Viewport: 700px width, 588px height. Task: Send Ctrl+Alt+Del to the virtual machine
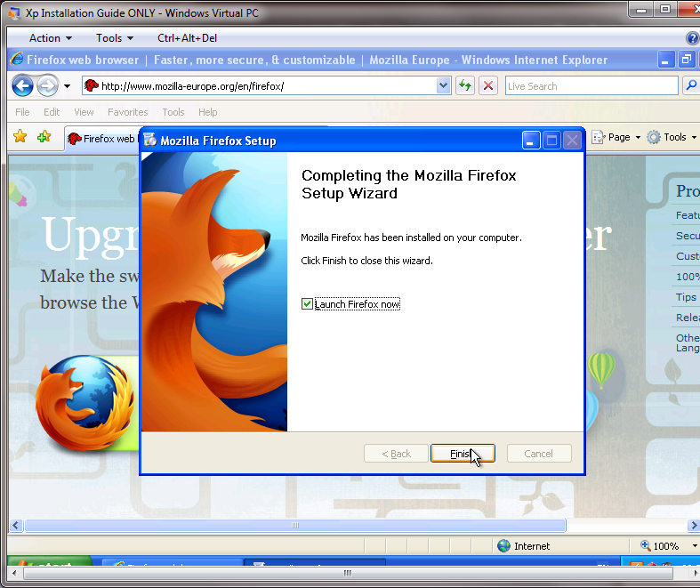[x=187, y=38]
